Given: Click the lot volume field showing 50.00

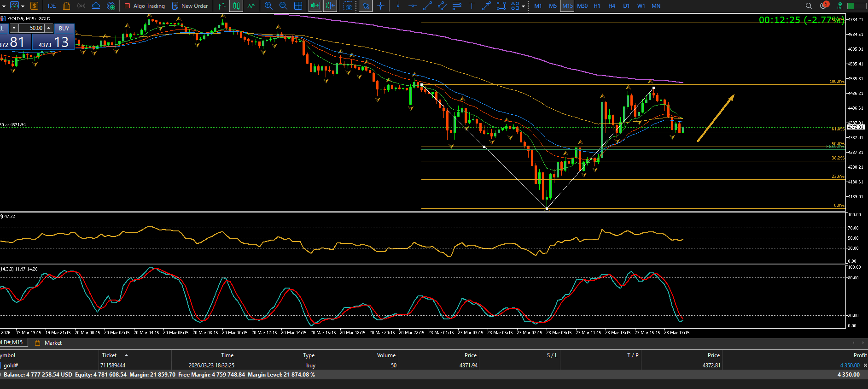Looking at the screenshot, I should coord(32,28).
